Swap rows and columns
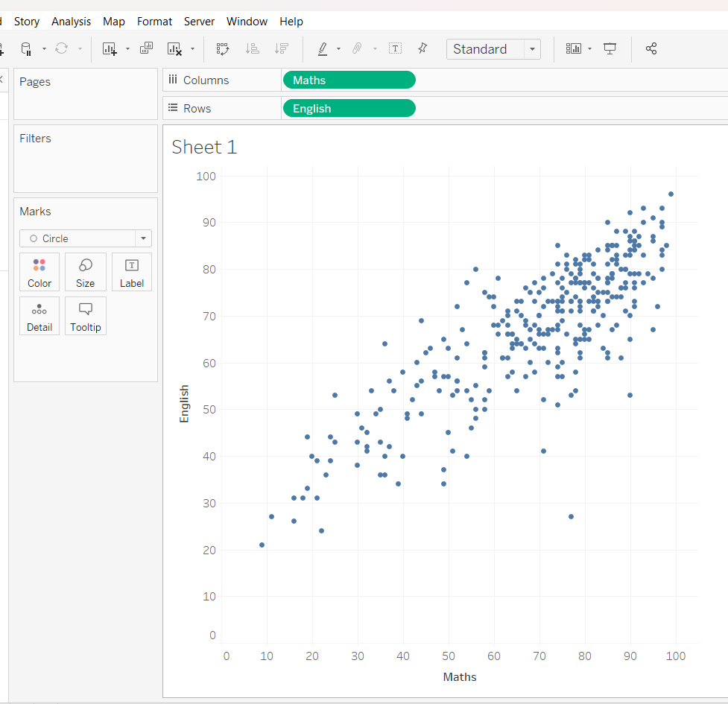 (223, 49)
